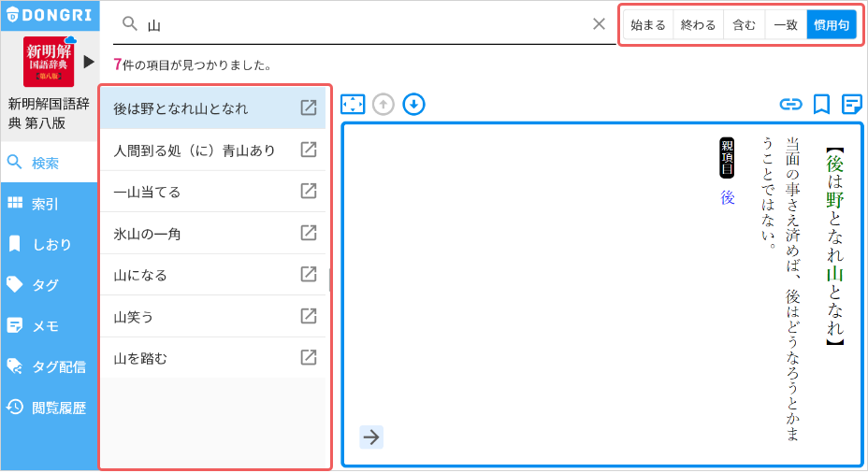Viewport: 868px width, 473px height.
Task: Open 人間到る処（に）青山あり in new window
Action: point(309,149)
